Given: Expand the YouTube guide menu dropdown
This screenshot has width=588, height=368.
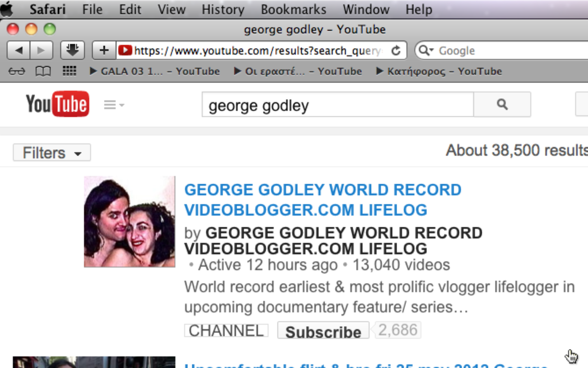Looking at the screenshot, I should (114, 105).
